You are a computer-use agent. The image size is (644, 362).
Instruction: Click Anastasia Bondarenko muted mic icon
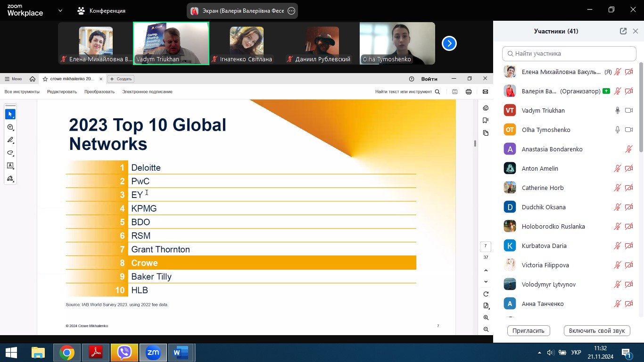click(x=629, y=149)
